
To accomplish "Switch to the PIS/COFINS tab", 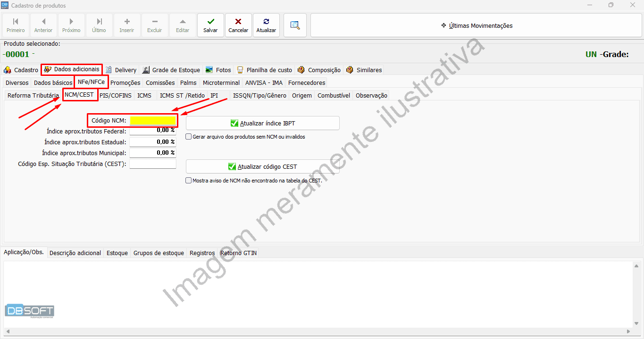I will pos(116,95).
